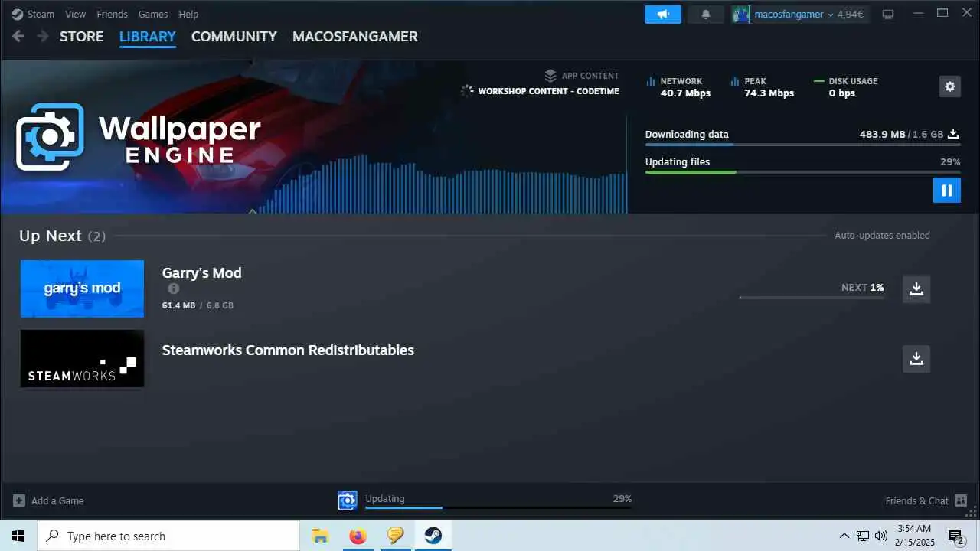The height and width of the screenshot is (551, 980).
Task: Switch to Big Picture mode icon
Action: pyautogui.click(x=888, y=14)
